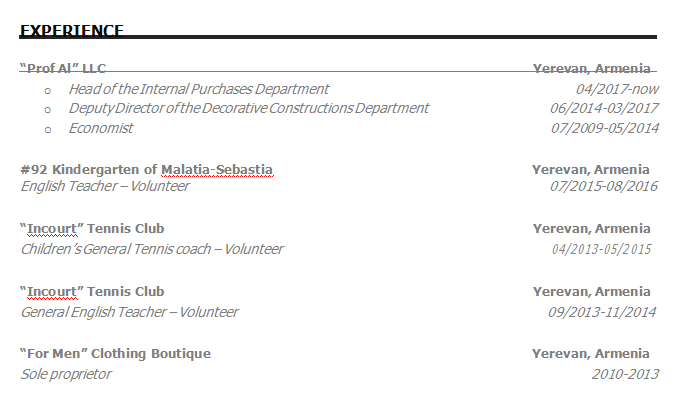Click the Head of the Internal Purchases Department line
Image resolution: width=684 pixels, height=411 pixels.
click(198, 89)
